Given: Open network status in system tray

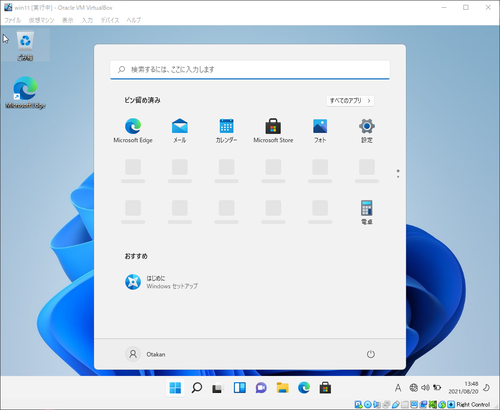Looking at the screenshot, I should [x=414, y=387].
